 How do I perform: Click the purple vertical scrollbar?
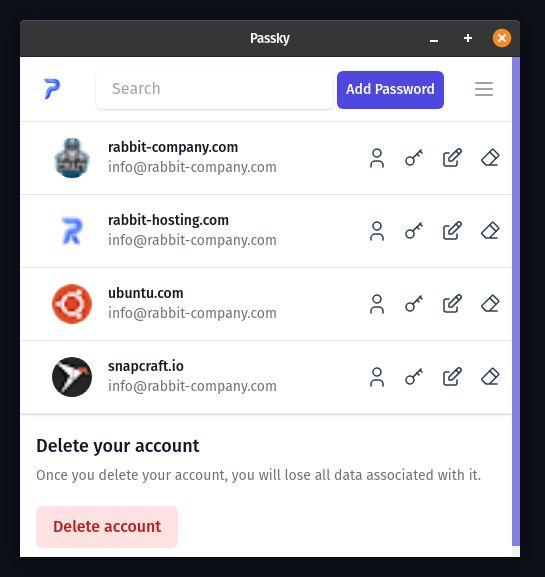tap(516, 302)
